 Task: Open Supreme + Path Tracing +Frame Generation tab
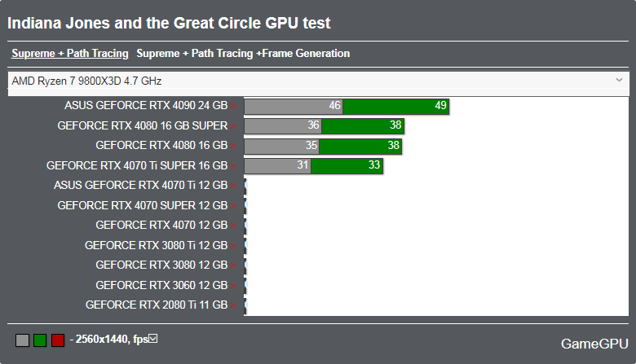click(x=243, y=54)
